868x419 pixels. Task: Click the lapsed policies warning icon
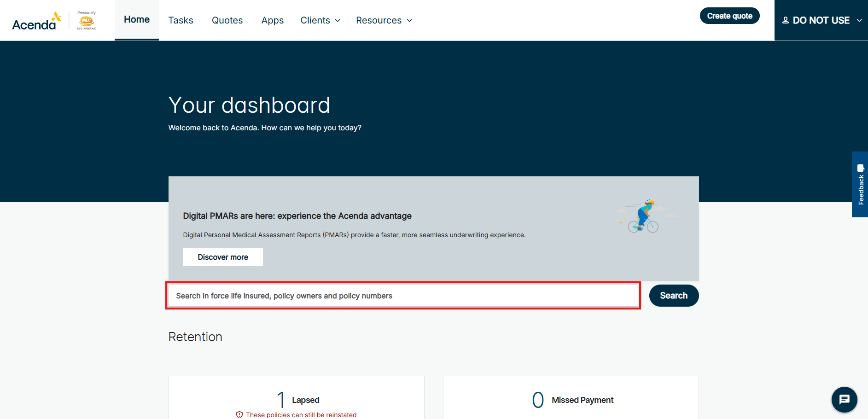pyautogui.click(x=239, y=414)
